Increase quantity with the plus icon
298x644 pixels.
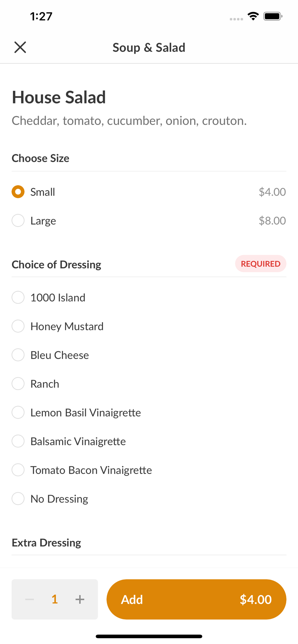click(x=80, y=599)
